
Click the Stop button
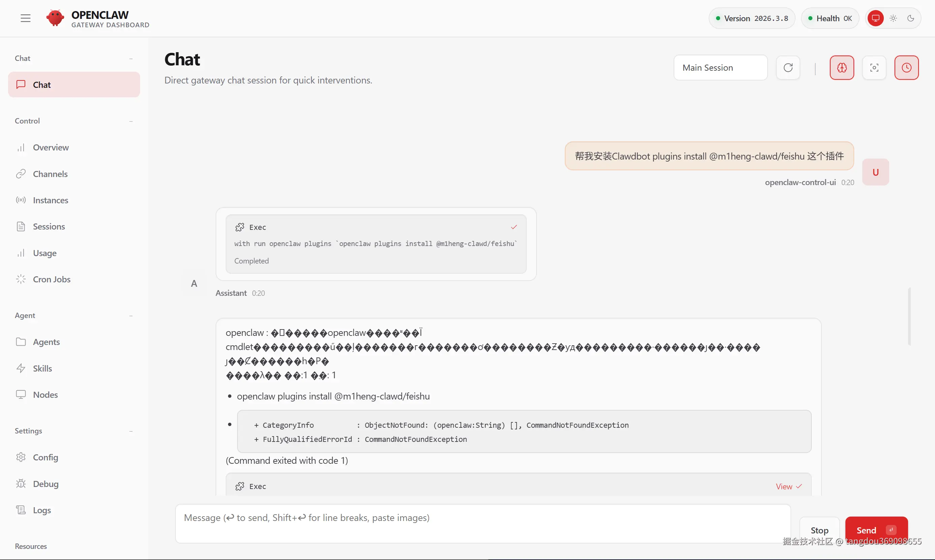[819, 530]
